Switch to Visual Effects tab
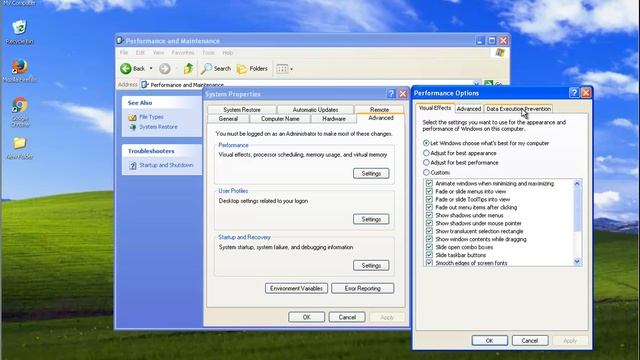This screenshot has width=640, height=360. (435, 108)
